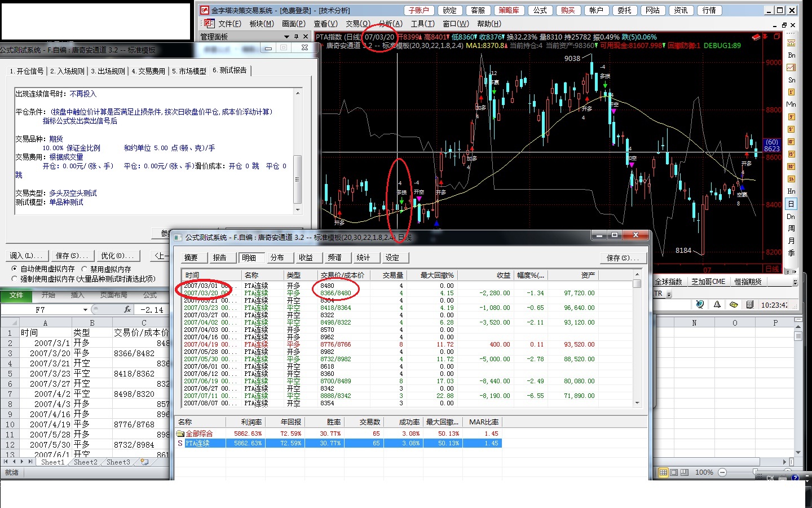Select the 15-minute period icon in chart sidebar
The image size is (812, 508).
pyautogui.click(x=791, y=154)
